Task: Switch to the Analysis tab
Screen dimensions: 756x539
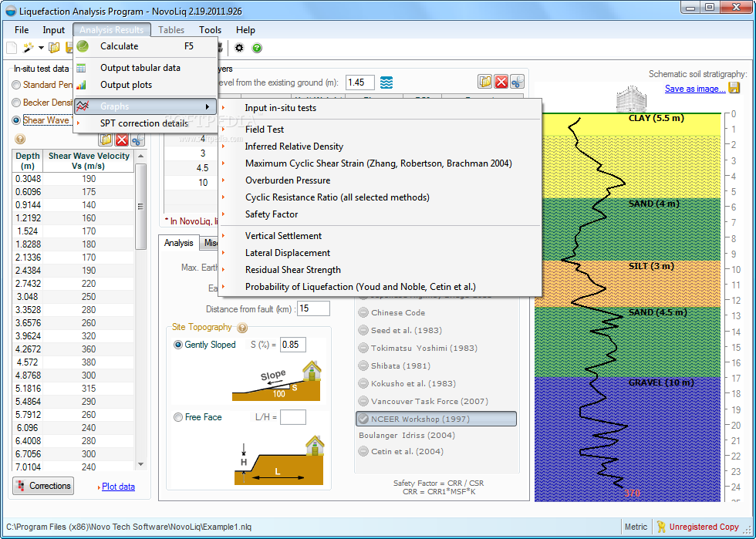Action: pyautogui.click(x=178, y=243)
